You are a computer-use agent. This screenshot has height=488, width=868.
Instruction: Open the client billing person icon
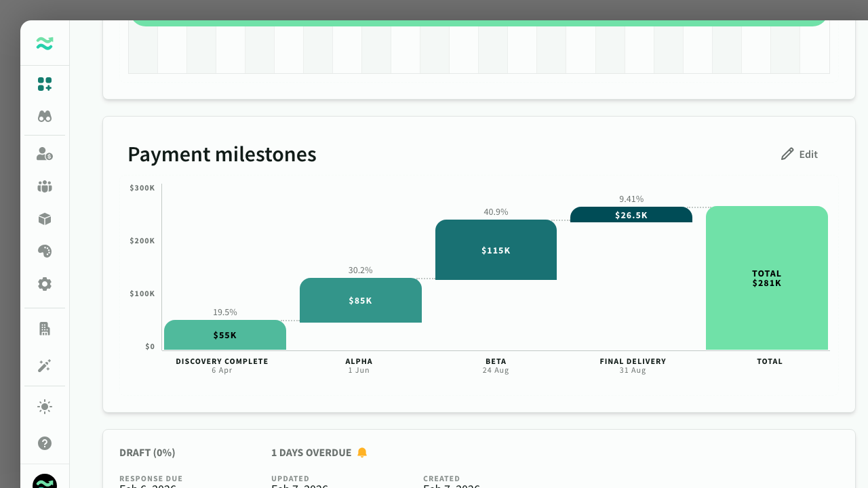tap(44, 154)
